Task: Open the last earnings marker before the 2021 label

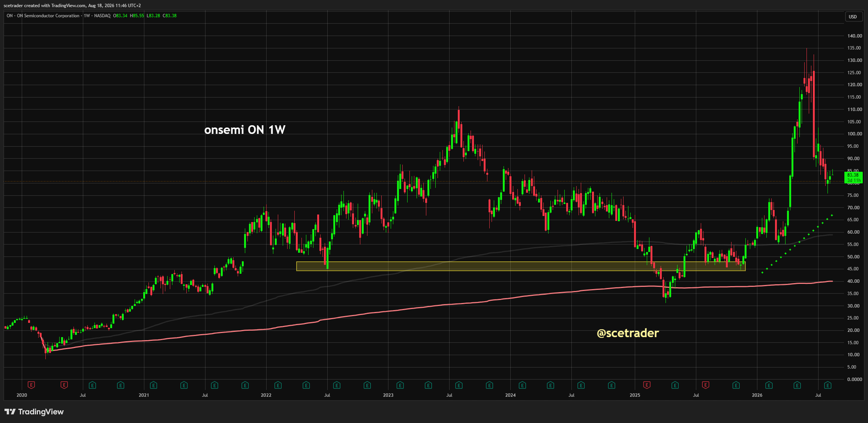Action: coord(120,385)
